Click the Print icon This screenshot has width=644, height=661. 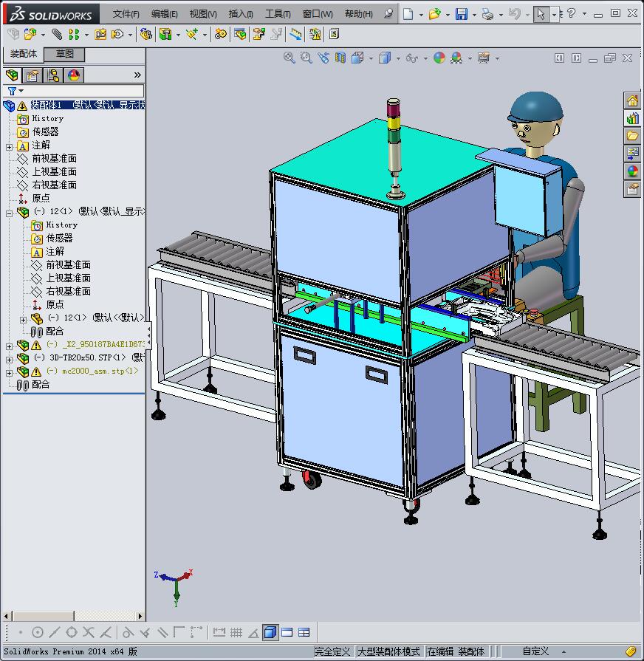pos(487,14)
